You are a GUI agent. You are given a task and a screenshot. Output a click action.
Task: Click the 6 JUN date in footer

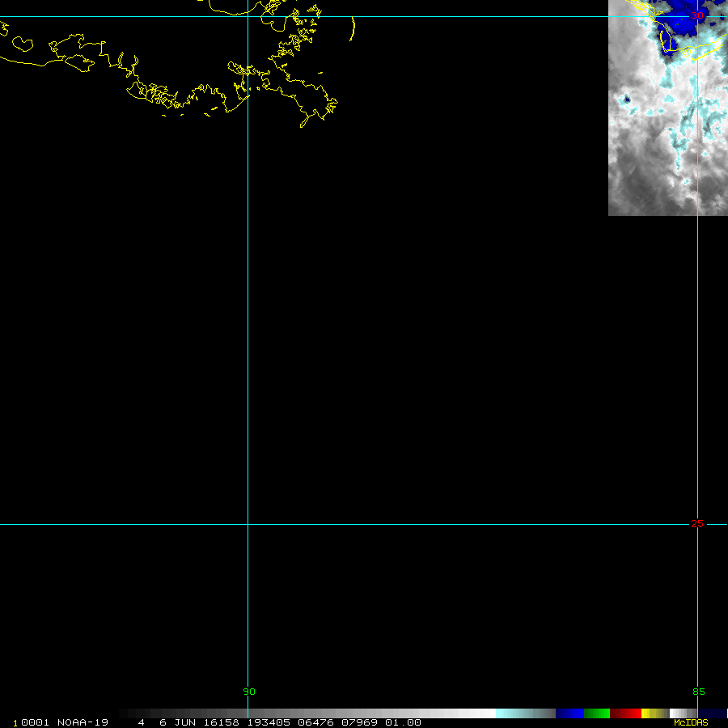(x=176, y=722)
